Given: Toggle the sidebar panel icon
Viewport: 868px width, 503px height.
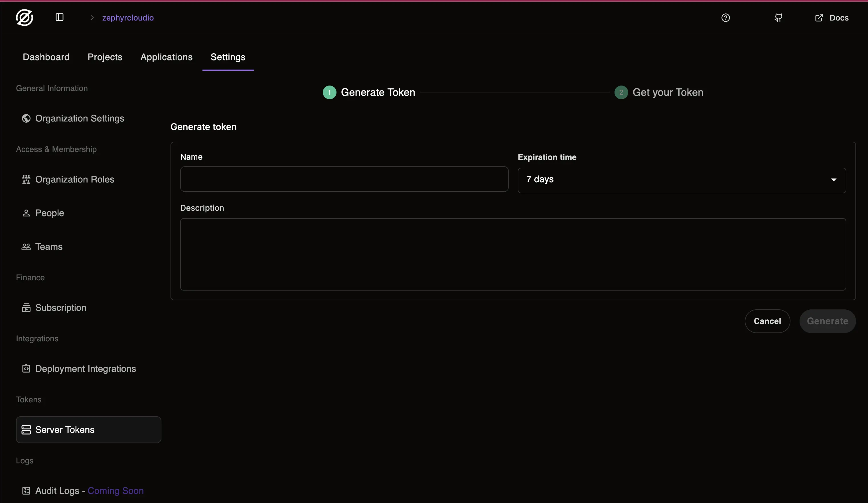Looking at the screenshot, I should (59, 17).
